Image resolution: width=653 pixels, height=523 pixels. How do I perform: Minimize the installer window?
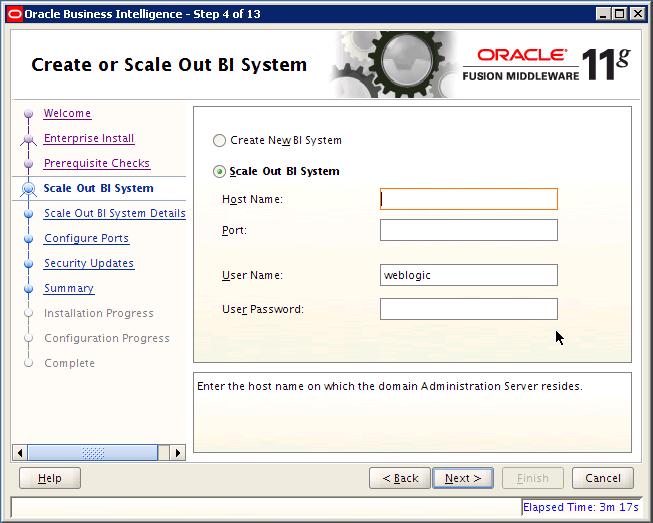(x=602, y=14)
